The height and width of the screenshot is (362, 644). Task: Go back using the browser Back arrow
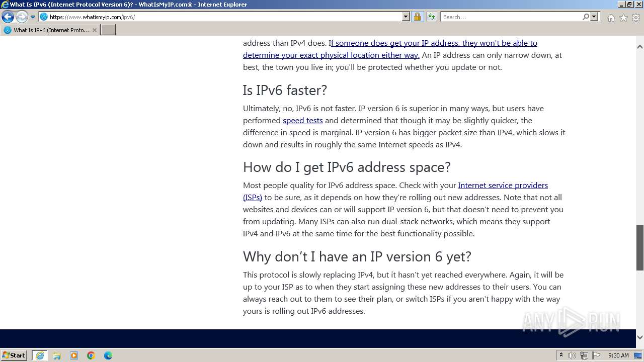coord(8,17)
